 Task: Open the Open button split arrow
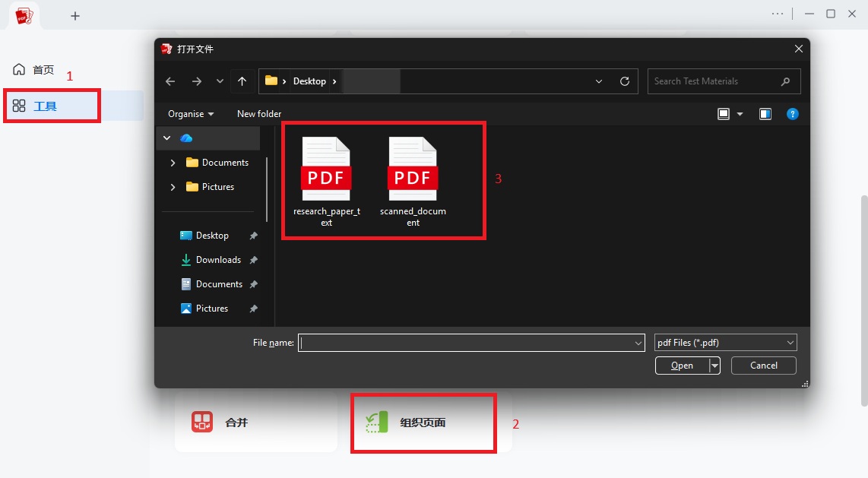[714, 366]
